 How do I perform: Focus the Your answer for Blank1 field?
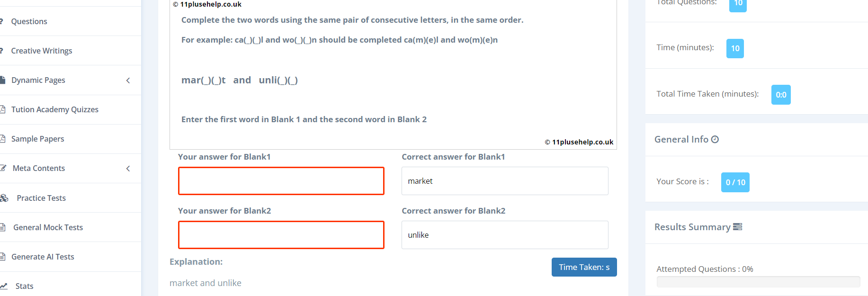click(x=281, y=181)
